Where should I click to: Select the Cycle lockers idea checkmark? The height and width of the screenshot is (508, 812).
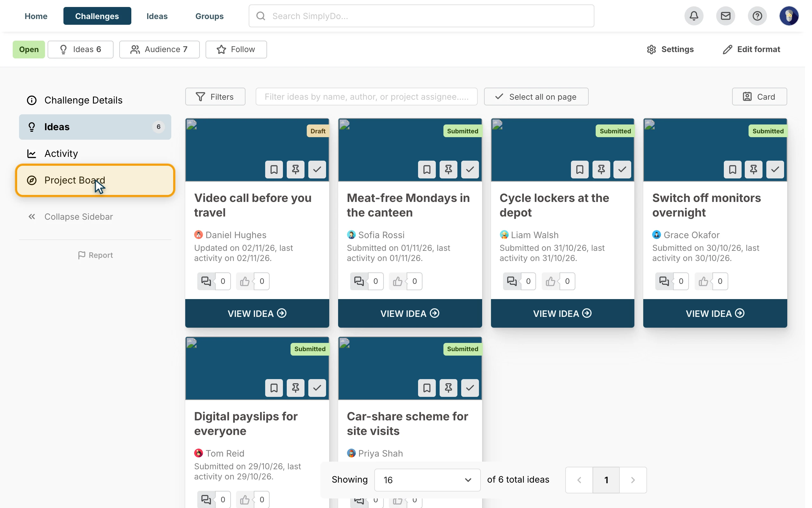(622, 169)
